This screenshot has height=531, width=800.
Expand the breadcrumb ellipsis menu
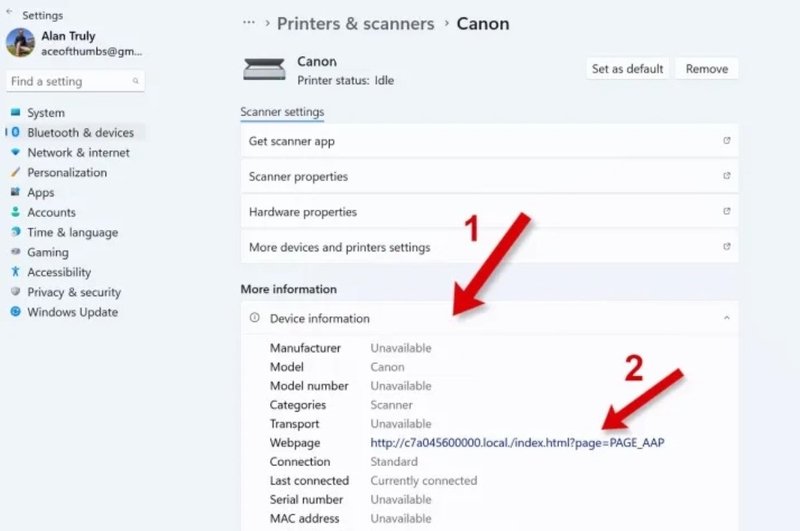[x=248, y=23]
